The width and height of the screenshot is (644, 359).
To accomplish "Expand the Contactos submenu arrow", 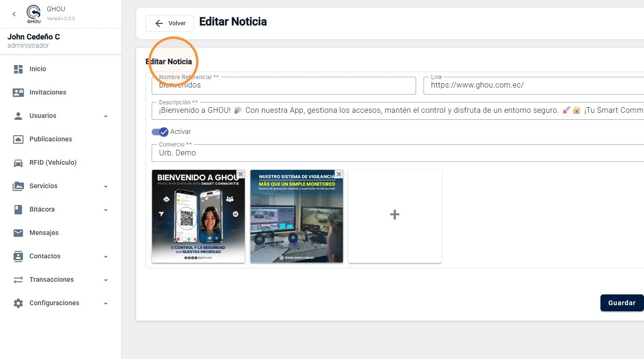I will pos(106,257).
